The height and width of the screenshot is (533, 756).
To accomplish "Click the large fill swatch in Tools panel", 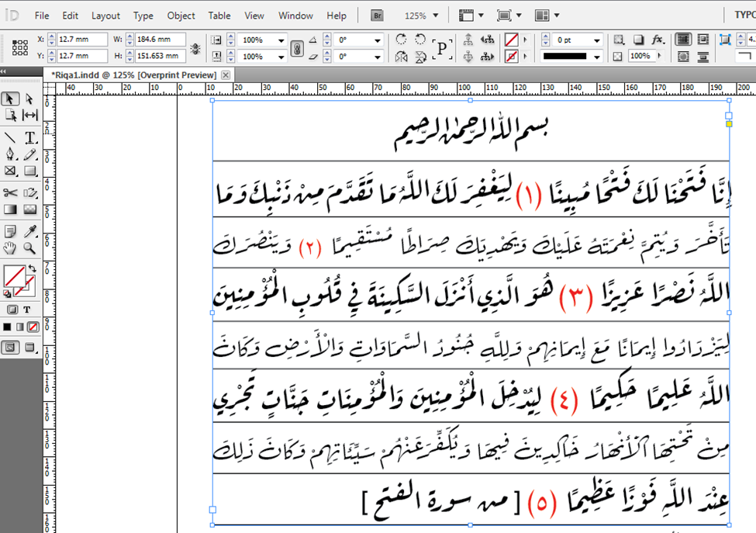I will click(x=15, y=276).
